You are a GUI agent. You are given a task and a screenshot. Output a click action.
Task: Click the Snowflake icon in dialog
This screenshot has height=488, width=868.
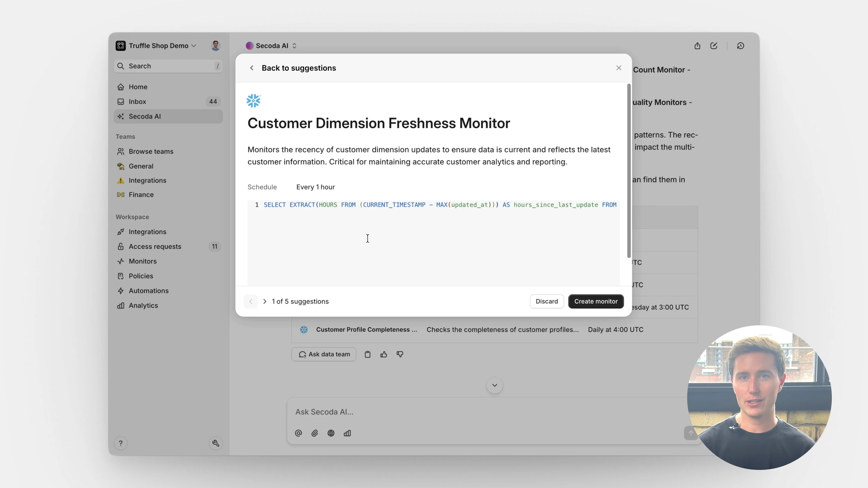253,101
